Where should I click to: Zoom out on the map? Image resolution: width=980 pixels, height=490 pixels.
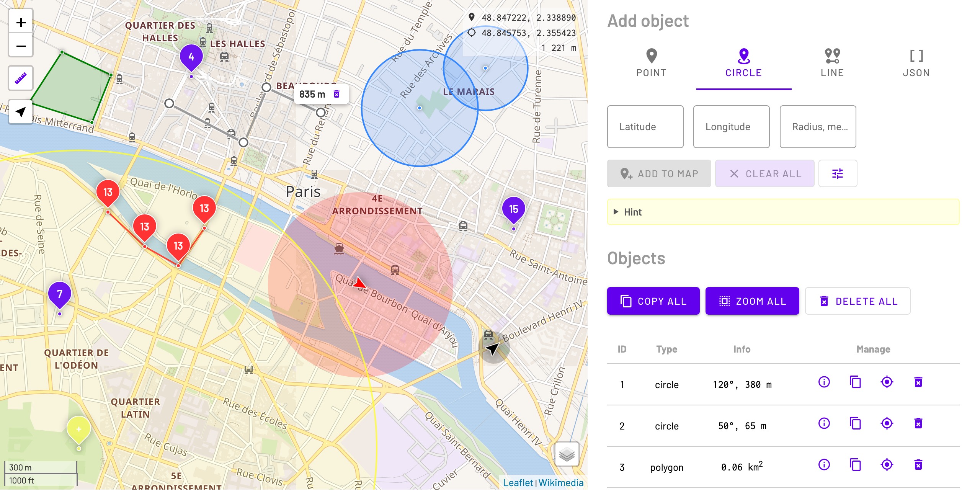[21, 46]
